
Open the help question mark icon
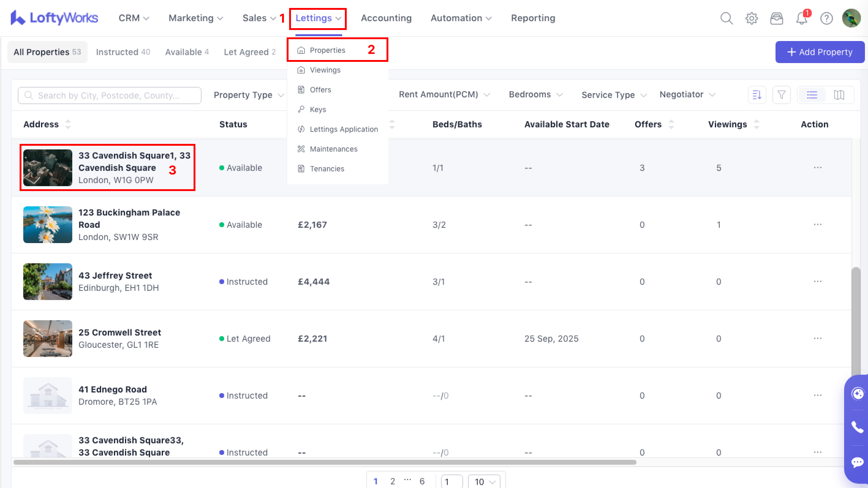(826, 18)
